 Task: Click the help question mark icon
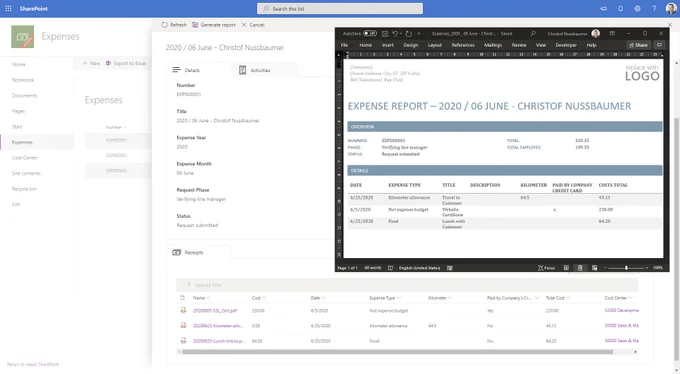coord(654,8)
